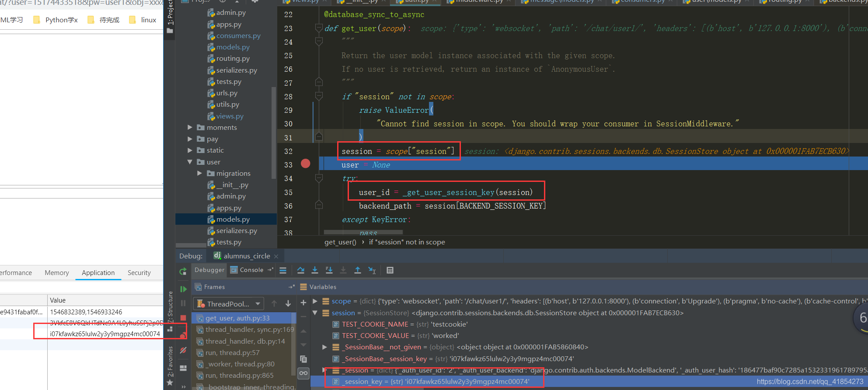Open the Application tab in DevTools
The height and width of the screenshot is (390, 868).
point(98,273)
